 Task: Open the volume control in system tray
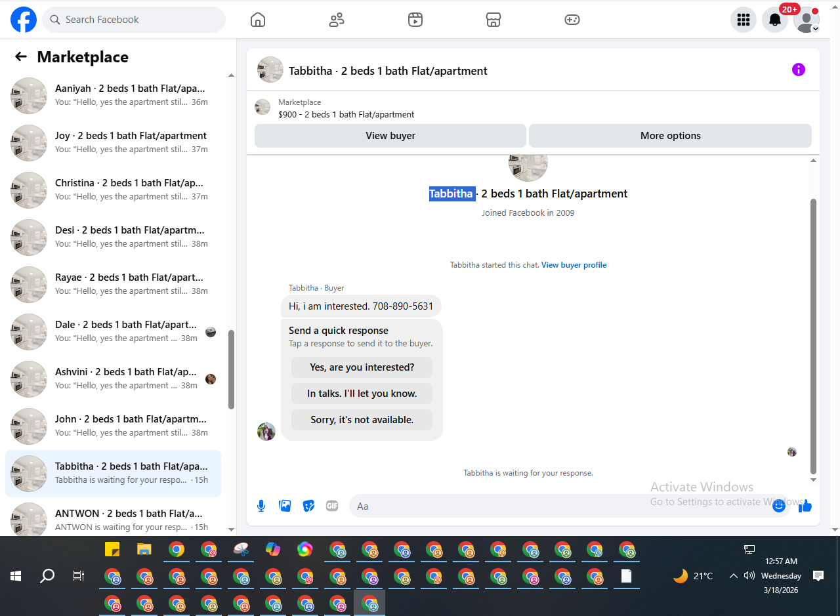coord(749,576)
